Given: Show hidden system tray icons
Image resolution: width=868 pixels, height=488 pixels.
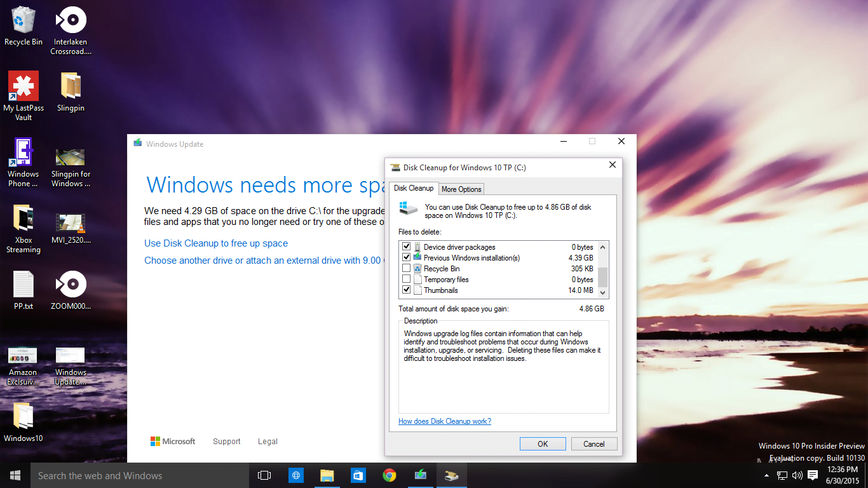Looking at the screenshot, I should pos(767,475).
